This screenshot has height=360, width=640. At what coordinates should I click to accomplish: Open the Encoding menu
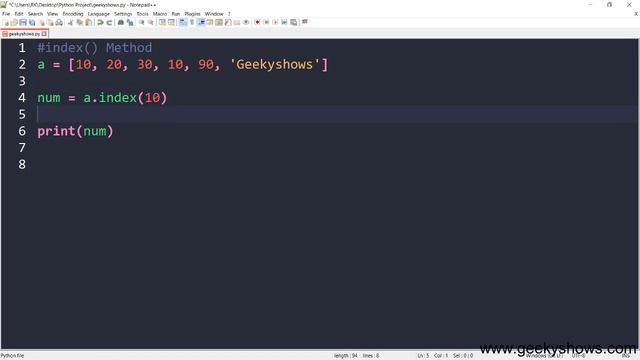[x=73, y=14]
